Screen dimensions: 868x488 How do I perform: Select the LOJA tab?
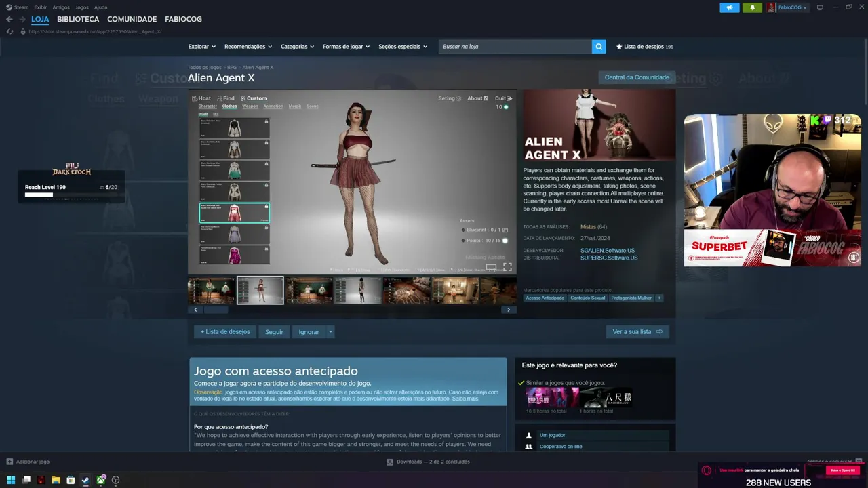point(40,19)
